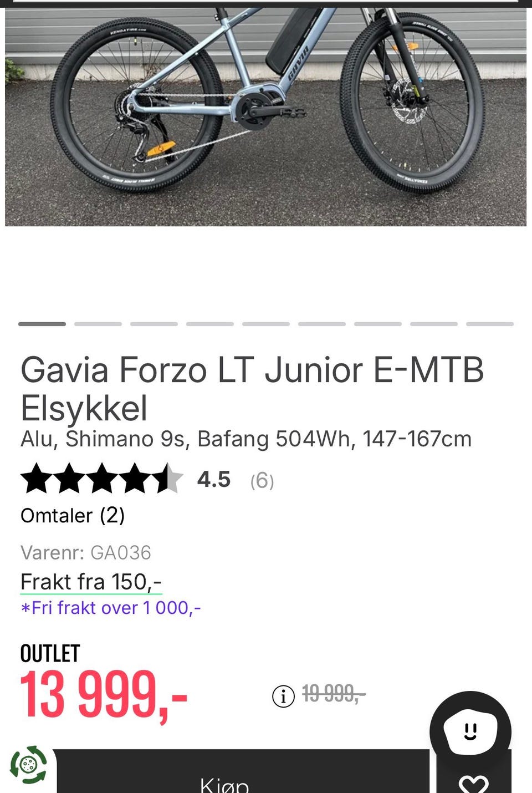Add the bike to the wishlist with the heart icon
The image size is (532, 793).
(474, 782)
